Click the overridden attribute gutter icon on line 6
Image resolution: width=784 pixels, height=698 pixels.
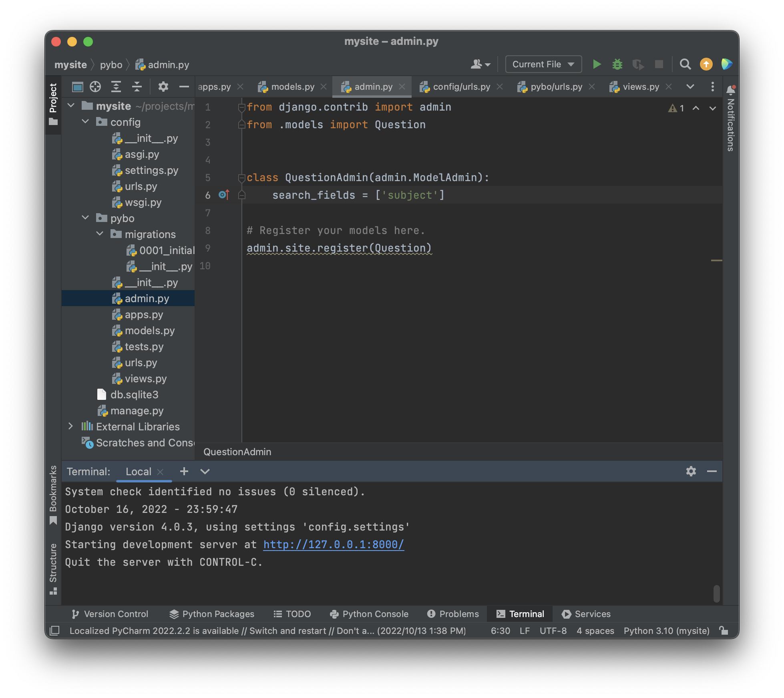pyautogui.click(x=224, y=195)
